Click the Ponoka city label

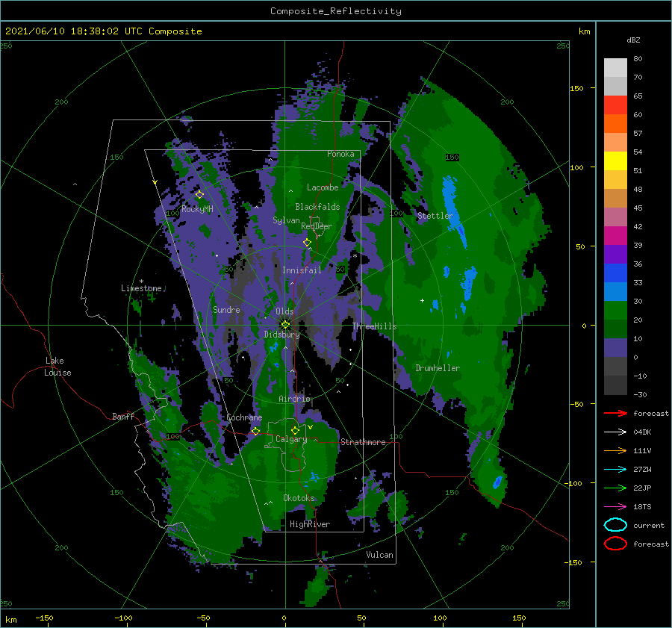(340, 154)
